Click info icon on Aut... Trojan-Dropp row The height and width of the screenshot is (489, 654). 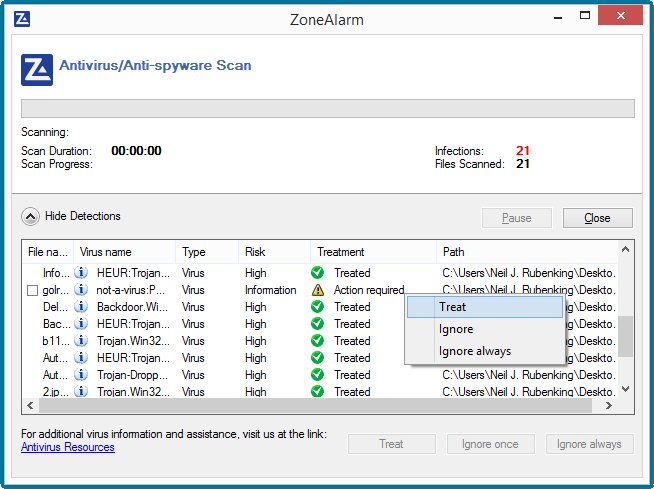[81, 375]
